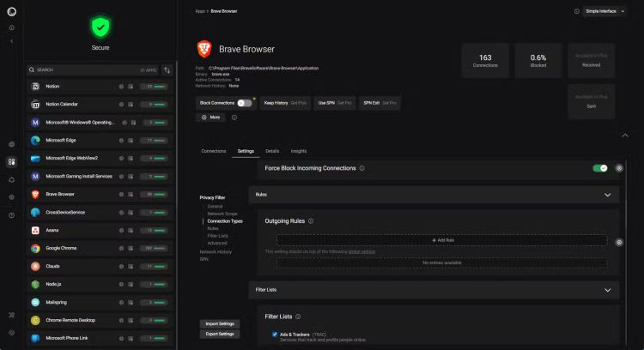
Task: Collapse the Rules section
Action: [608, 195]
